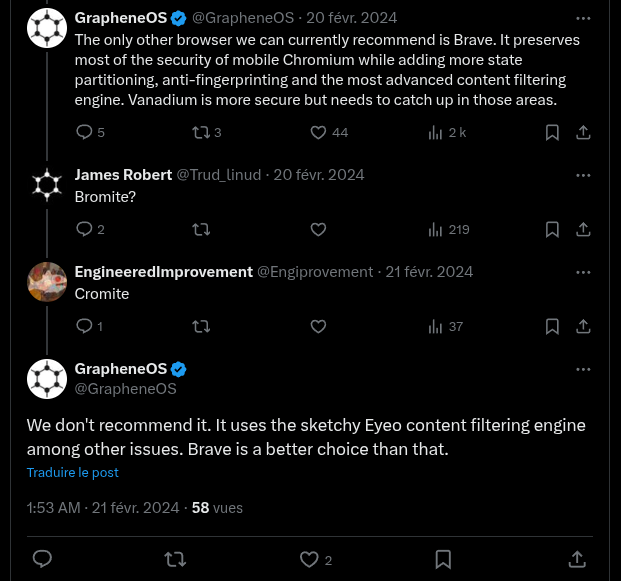
Task: Open EngineeredImprovement's profile avatar
Action: [47, 281]
